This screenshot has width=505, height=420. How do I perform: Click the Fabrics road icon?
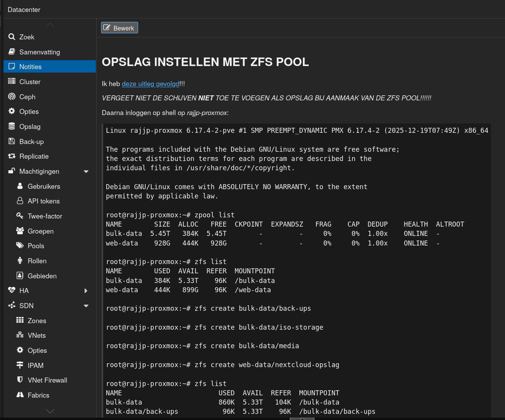tap(20, 395)
